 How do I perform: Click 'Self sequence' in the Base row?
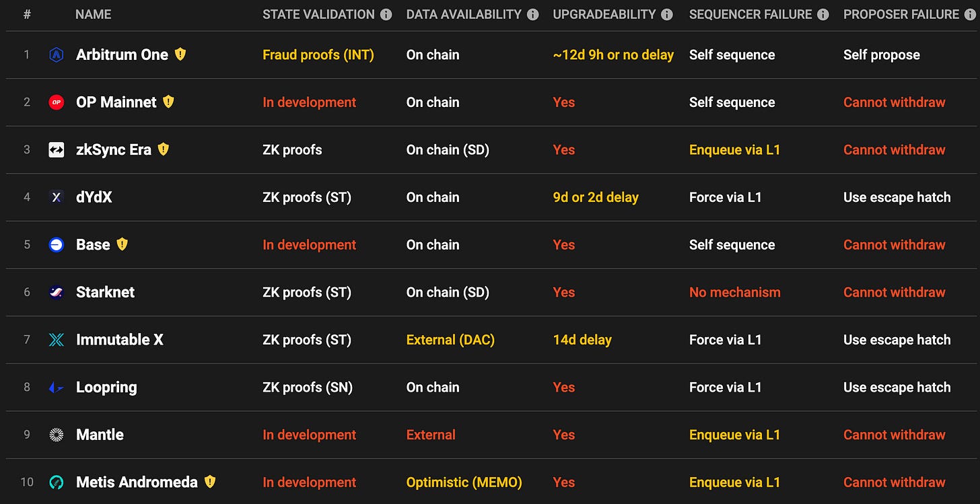pos(732,245)
